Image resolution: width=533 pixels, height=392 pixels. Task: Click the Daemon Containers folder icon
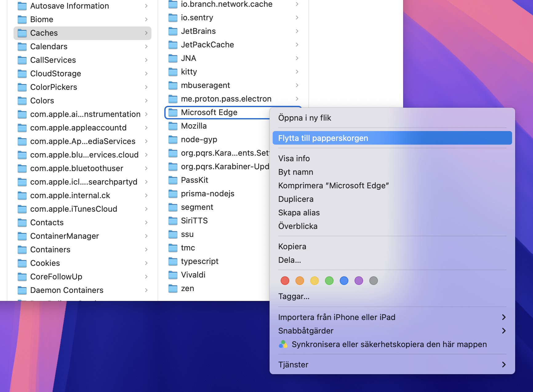22,290
